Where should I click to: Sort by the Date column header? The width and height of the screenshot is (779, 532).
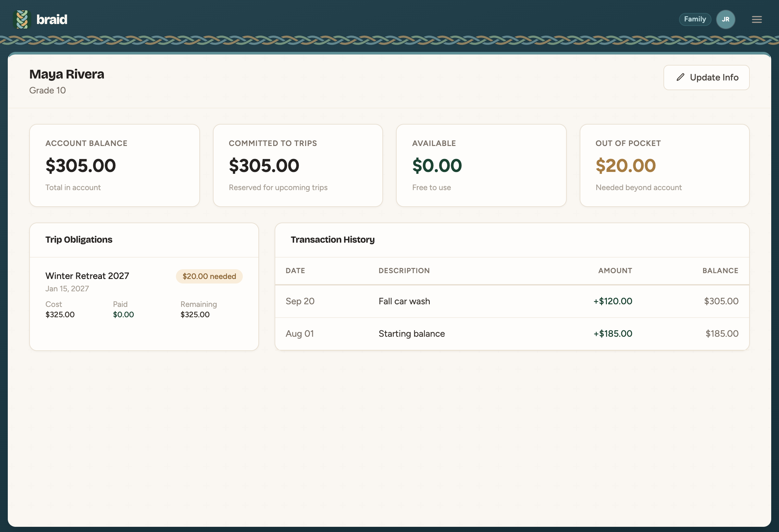pyautogui.click(x=295, y=271)
